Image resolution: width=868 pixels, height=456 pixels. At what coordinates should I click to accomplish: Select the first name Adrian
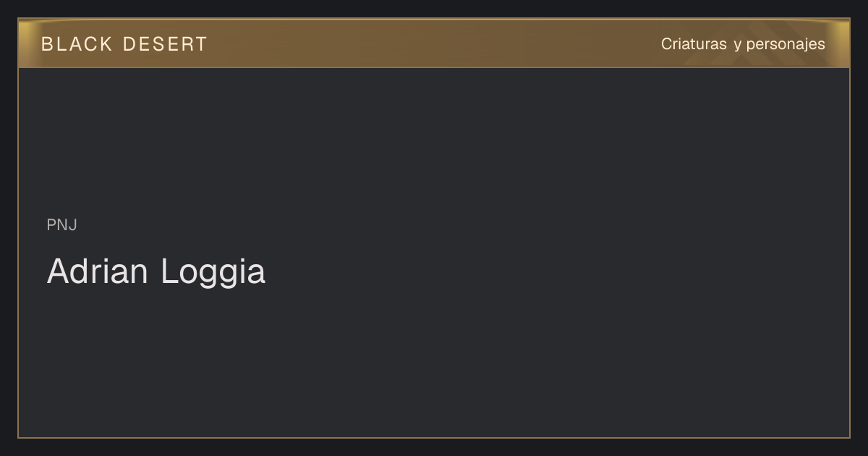coord(98,271)
